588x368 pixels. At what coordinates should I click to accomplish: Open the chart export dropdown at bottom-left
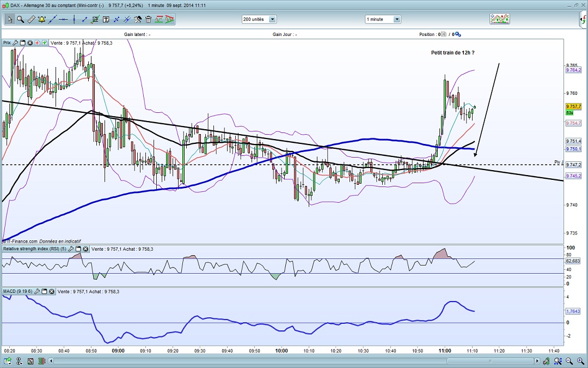pos(8,361)
